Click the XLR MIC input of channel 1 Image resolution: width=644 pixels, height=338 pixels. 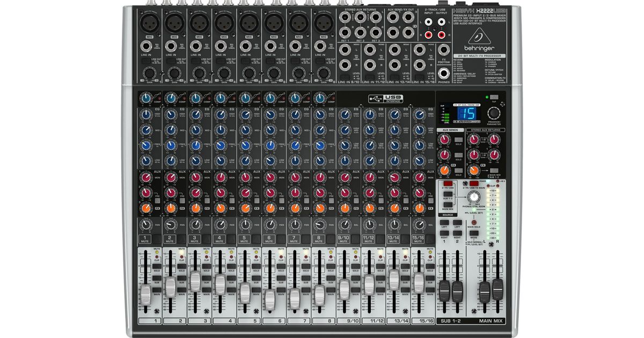[149, 24]
